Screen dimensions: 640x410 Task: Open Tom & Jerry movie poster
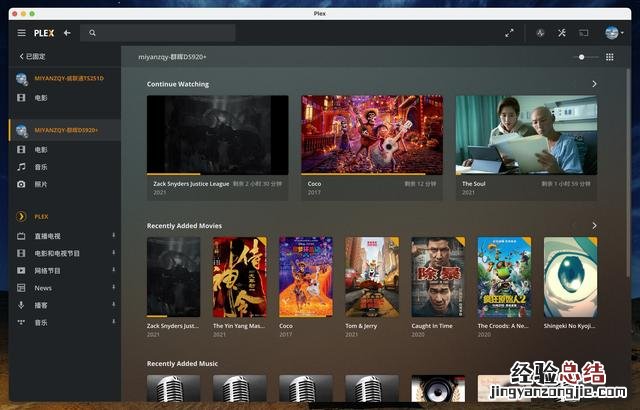pos(371,277)
